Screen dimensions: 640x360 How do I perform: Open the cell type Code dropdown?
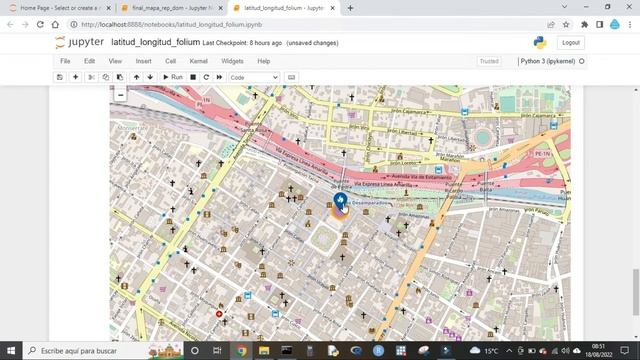point(254,77)
